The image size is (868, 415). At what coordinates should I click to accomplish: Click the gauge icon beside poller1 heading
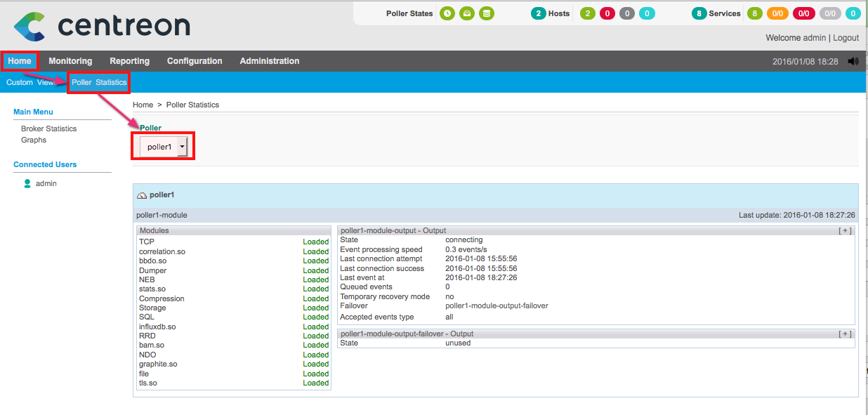coord(142,195)
